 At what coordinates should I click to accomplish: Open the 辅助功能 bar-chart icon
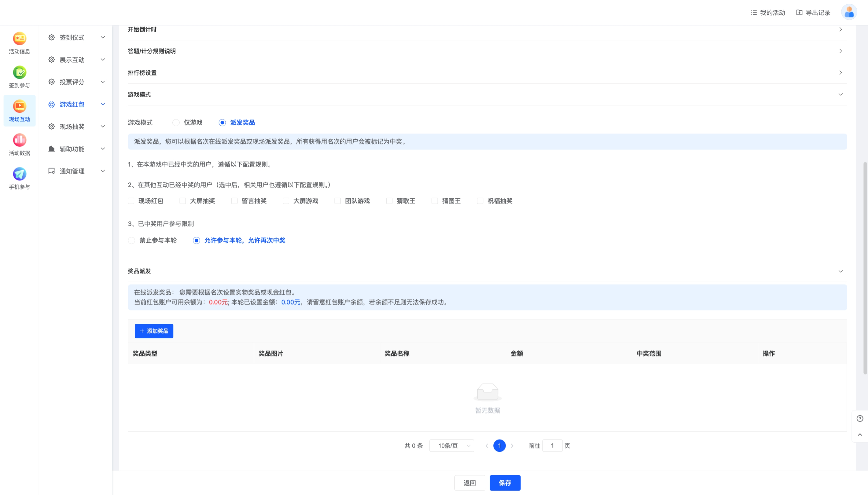51,149
